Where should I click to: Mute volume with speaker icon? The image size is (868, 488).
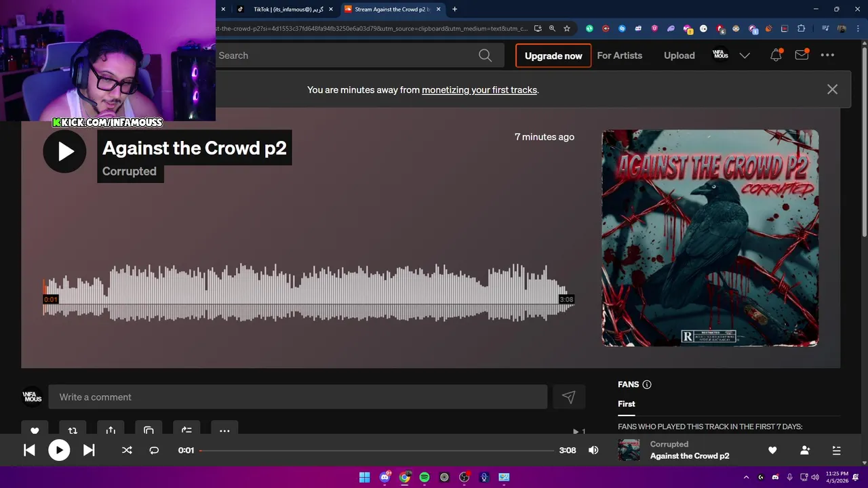coord(593,450)
